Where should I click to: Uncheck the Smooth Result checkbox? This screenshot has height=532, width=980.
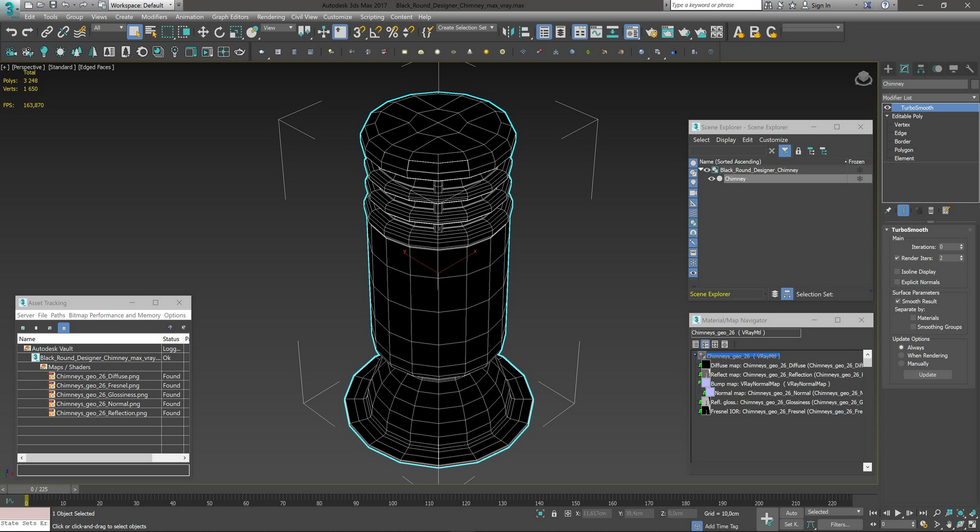(x=898, y=301)
